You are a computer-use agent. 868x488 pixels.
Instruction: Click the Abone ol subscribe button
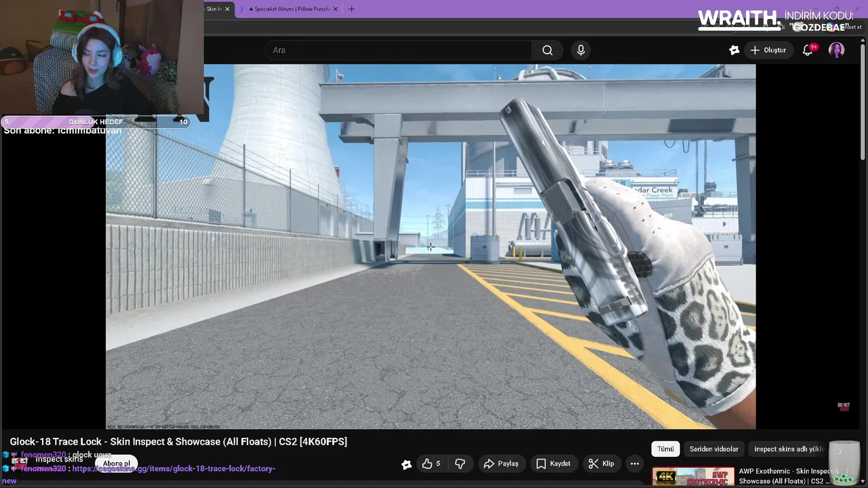(x=117, y=464)
